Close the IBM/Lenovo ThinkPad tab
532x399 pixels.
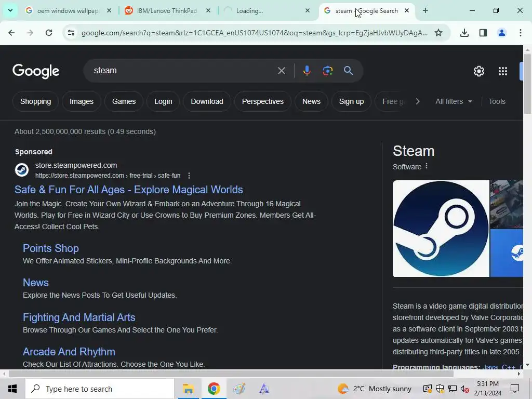point(208,10)
